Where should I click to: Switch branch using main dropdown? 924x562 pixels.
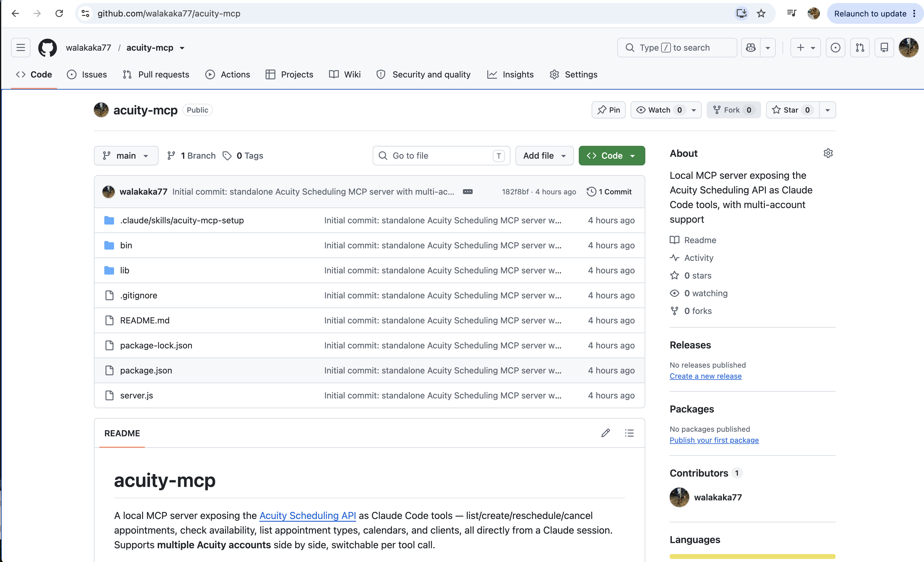click(126, 156)
